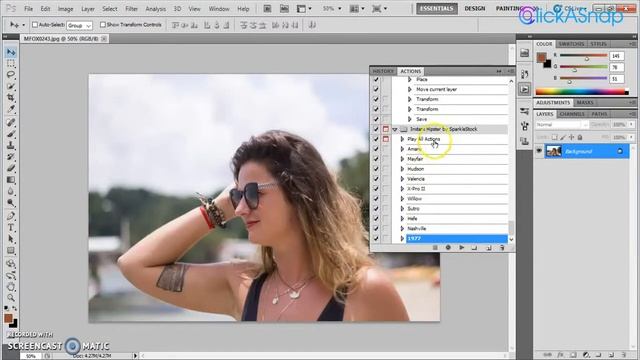Switch to Essentials workspace
The height and width of the screenshot is (360, 640).
coord(437,8)
